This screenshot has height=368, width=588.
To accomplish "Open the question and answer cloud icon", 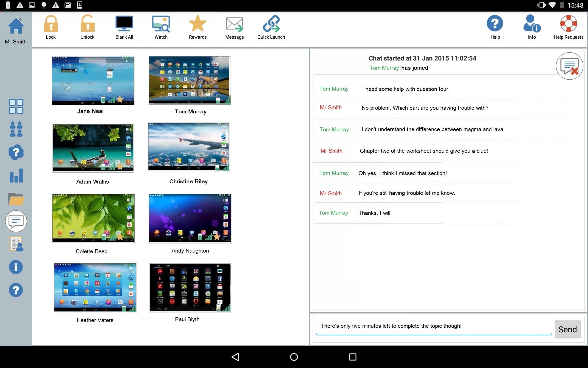I will [16, 152].
